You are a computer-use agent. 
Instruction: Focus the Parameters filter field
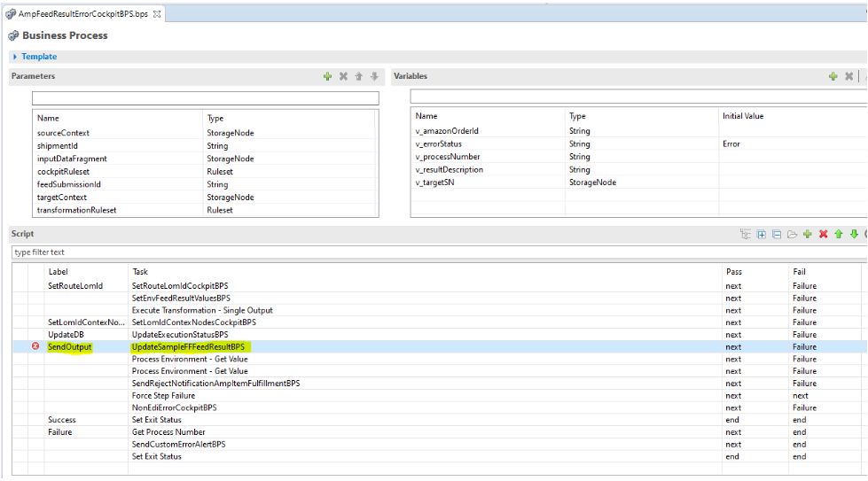tap(206, 98)
